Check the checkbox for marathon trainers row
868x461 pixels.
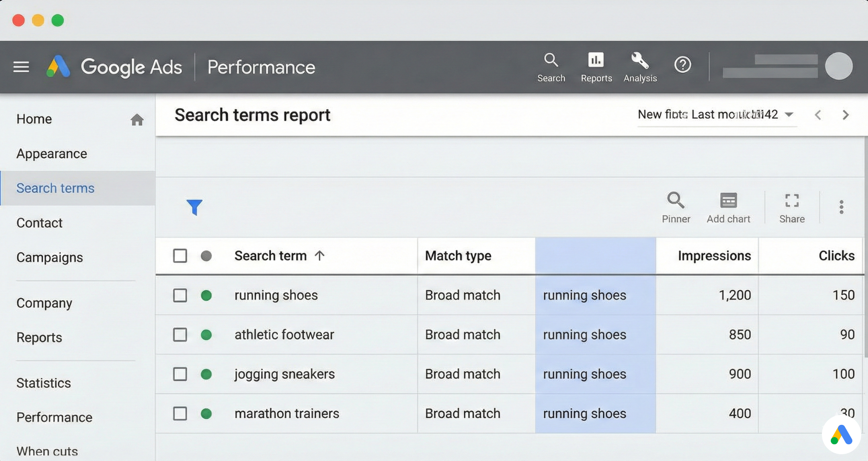180,413
